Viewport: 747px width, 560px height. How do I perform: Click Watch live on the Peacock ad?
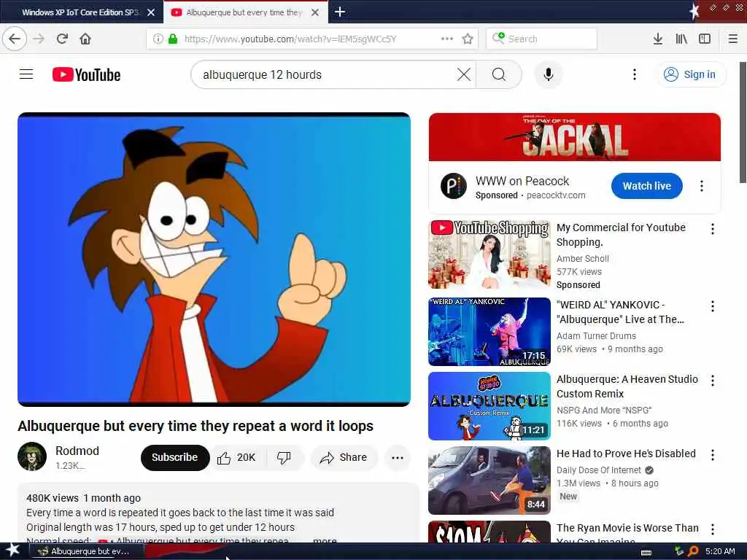[x=646, y=186]
